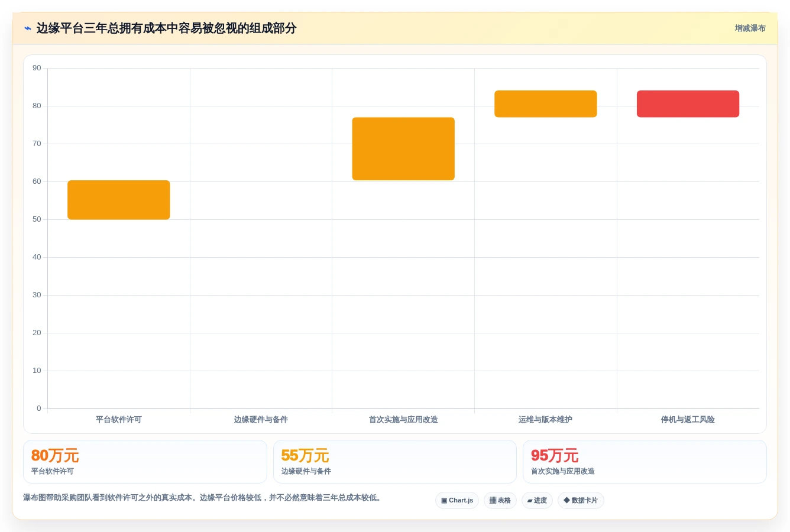The width and height of the screenshot is (790, 532).
Task: Click the x-axis label 边缘硬件与备件
Action: [261, 420]
